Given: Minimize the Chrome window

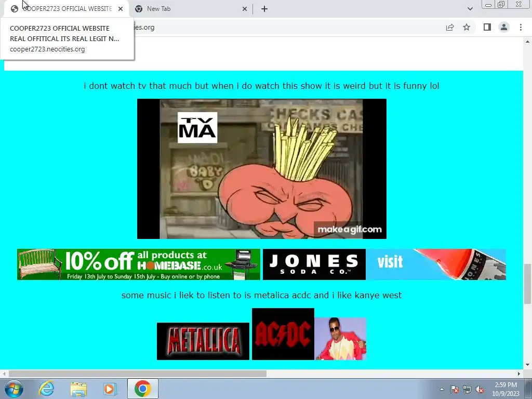Looking at the screenshot, I should 488,4.
